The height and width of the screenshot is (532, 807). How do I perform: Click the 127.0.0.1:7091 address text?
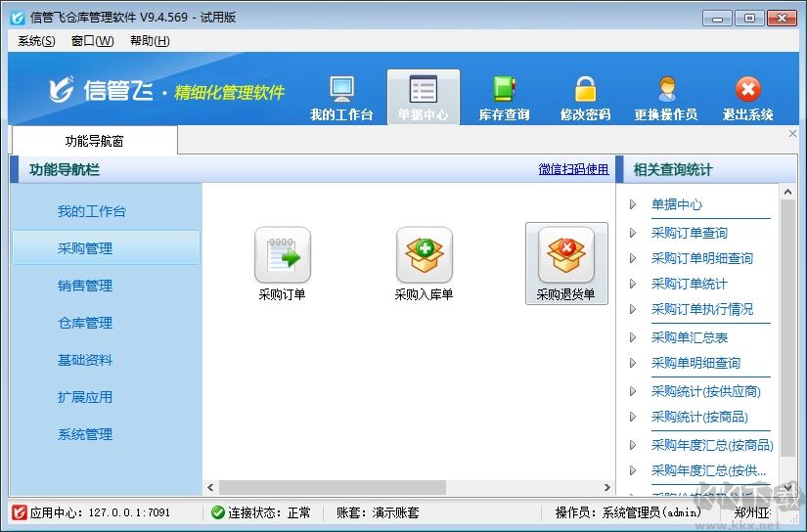click(x=129, y=512)
